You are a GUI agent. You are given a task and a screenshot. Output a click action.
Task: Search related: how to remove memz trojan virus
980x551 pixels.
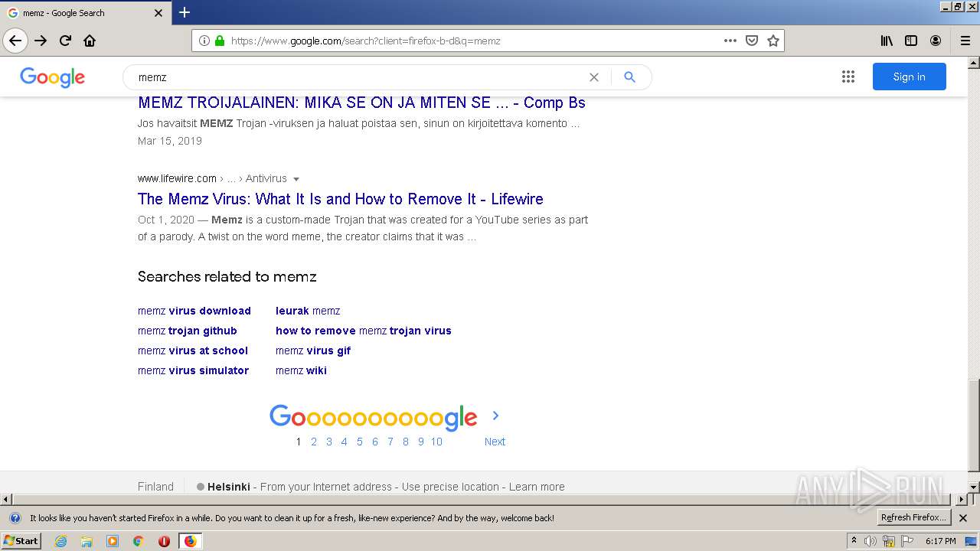click(x=364, y=331)
